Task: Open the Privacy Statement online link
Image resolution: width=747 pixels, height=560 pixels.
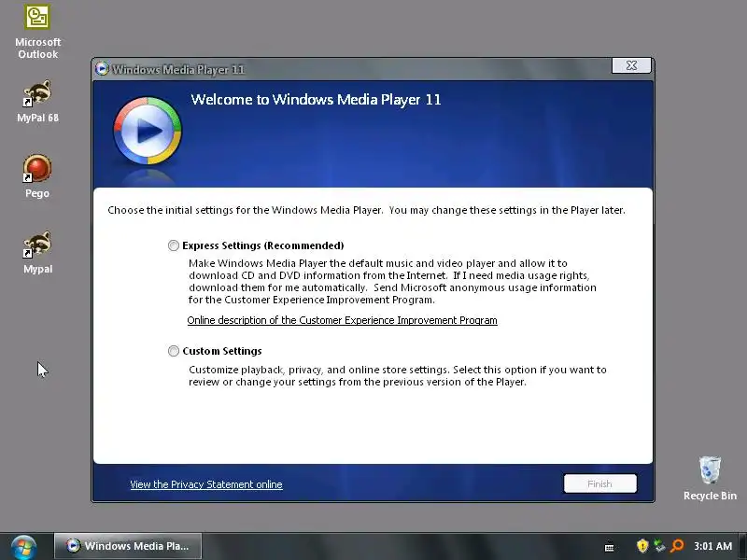Action: click(x=206, y=484)
